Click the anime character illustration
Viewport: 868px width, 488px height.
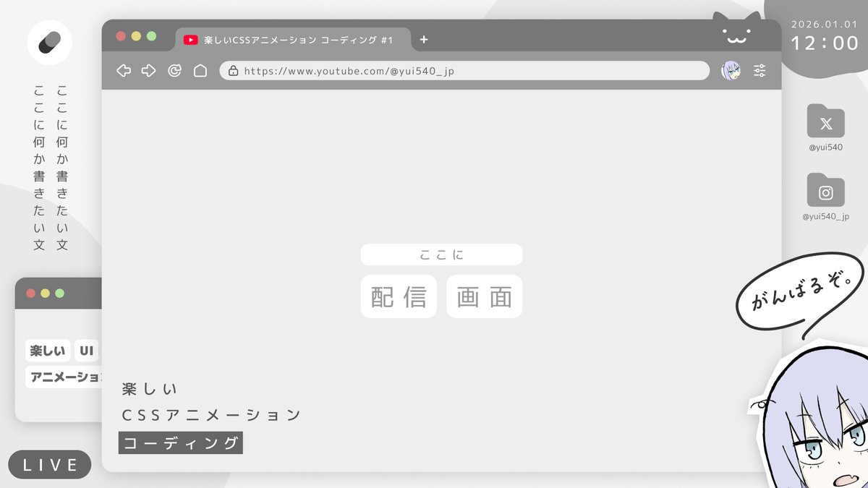tap(814, 419)
